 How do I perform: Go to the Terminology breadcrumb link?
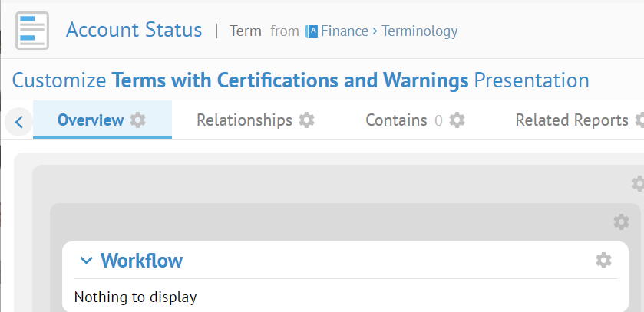(x=420, y=31)
